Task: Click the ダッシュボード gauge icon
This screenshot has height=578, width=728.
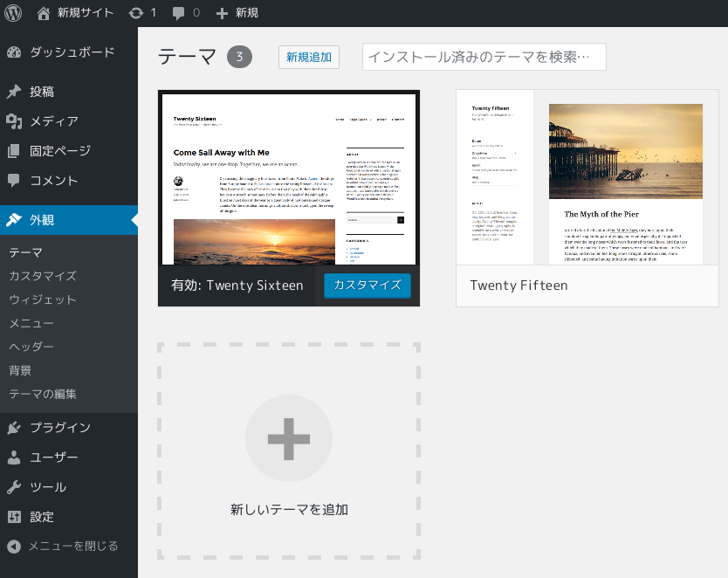Action: click(x=14, y=52)
